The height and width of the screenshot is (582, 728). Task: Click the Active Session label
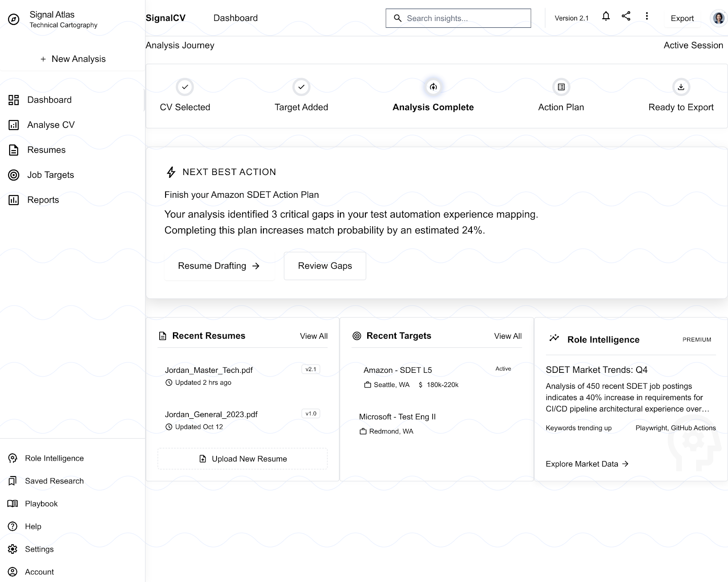(693, 45)
